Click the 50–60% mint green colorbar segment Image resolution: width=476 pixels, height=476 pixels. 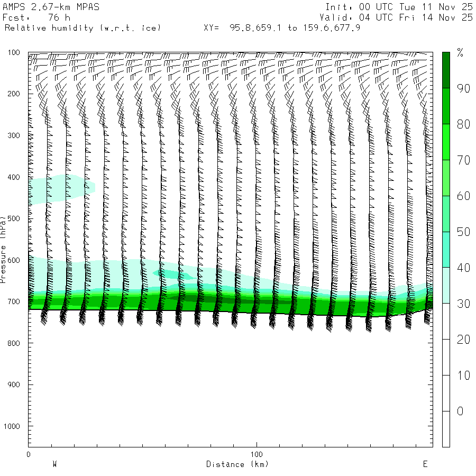coord(446,214)
